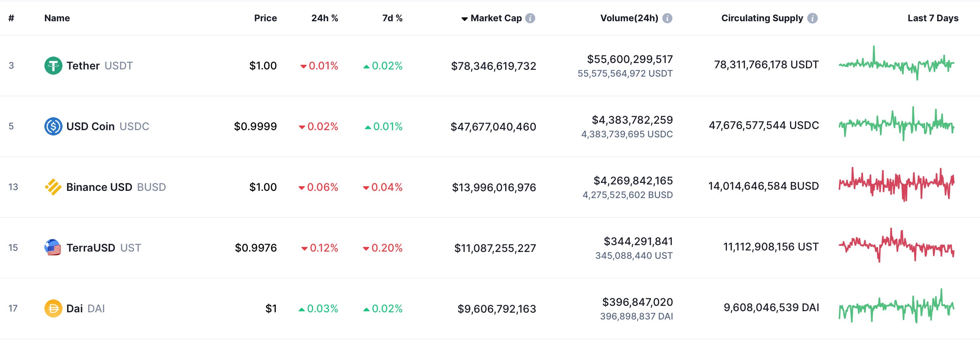Open the USD Coin name link

[91, 126]
